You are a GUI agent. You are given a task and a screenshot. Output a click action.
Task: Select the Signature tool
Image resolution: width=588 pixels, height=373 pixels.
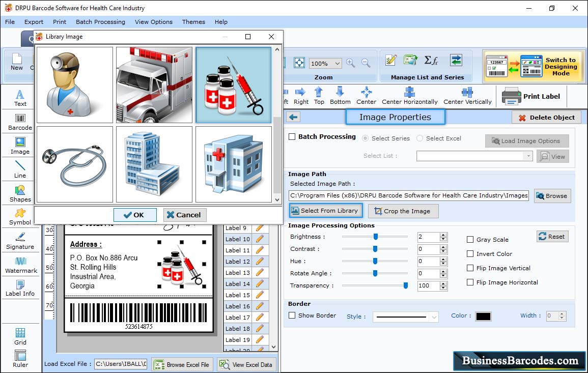pyautogui.click(x=20, y=241)
